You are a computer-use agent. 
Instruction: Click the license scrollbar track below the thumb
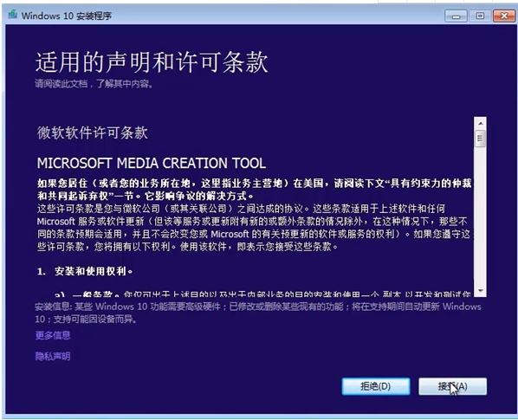(481, 216)
